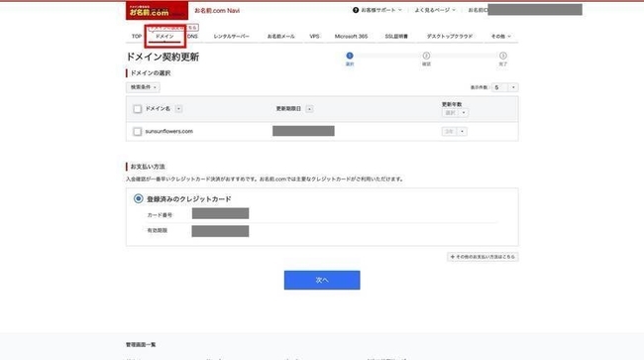Click step 2 確認 progress indicator
The height and width of the screenshot is (360, 644).
(x=426, y=59)
